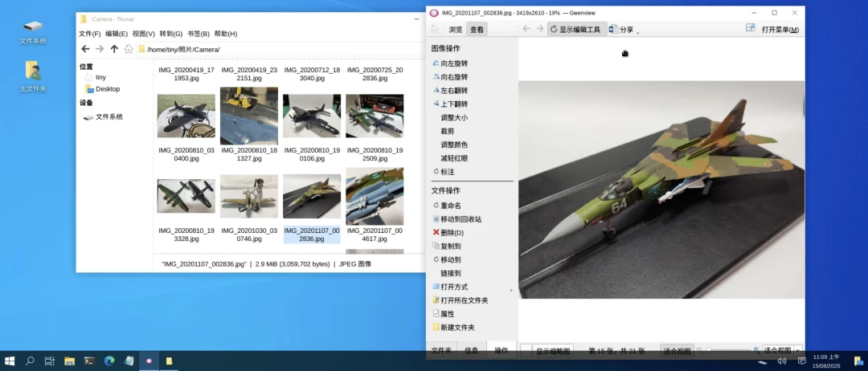This screenshot has height=371, width=868.
Task: Click the Thunar home icon
Action: pos(129,49)
